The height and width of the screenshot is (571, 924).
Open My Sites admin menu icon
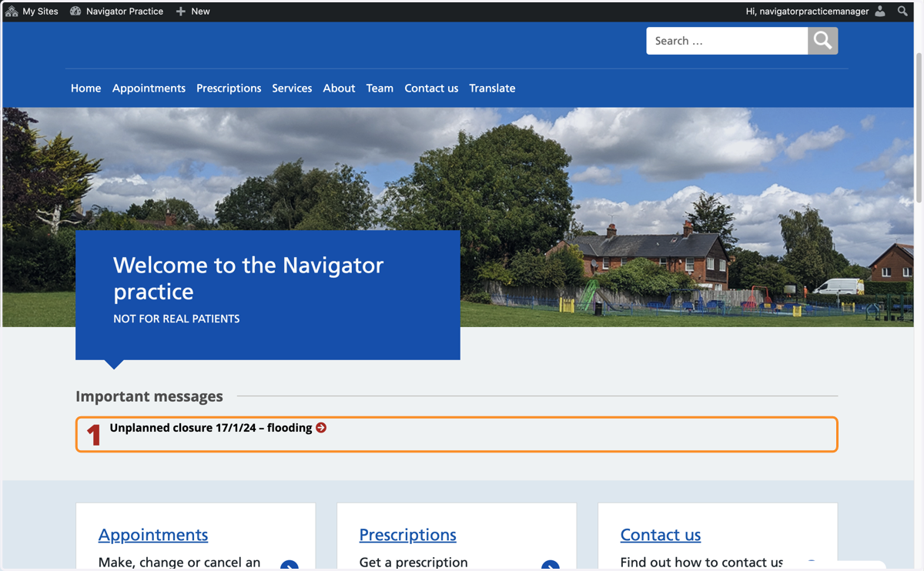[12, 12]
